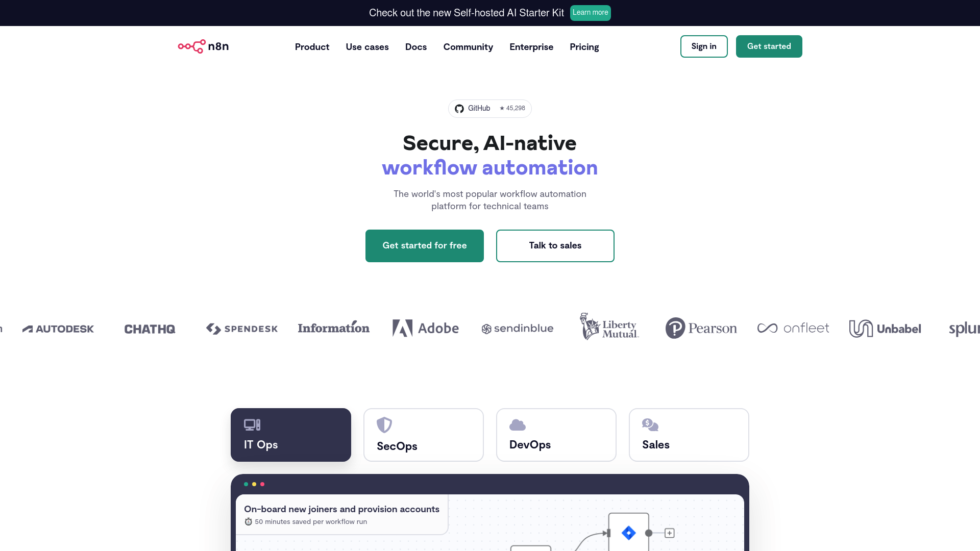Screen dimensions: 980x551
Task: Expand the Use cases navigation menu
Action: pos(367,46)
